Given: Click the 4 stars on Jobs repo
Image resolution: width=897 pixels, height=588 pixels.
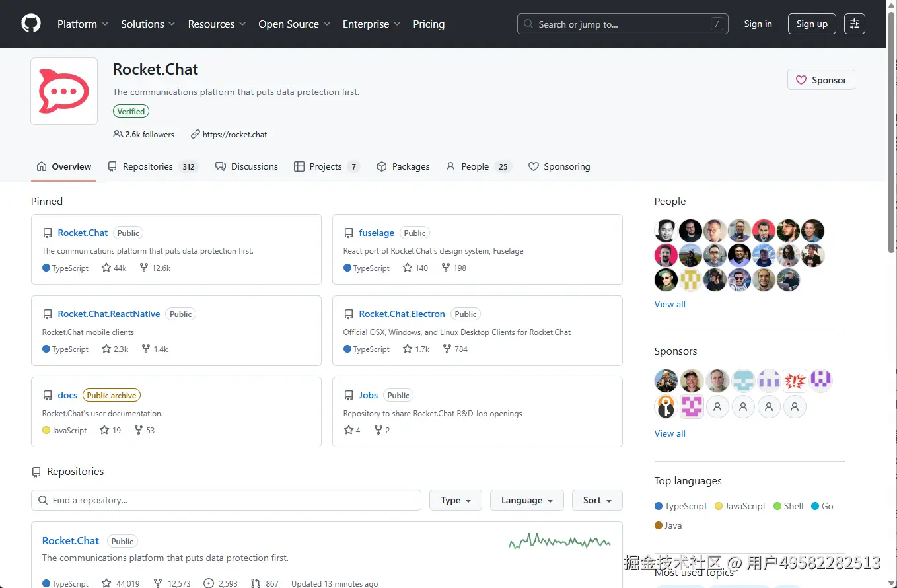Looking at the screenshot, I should pos(352,431).
